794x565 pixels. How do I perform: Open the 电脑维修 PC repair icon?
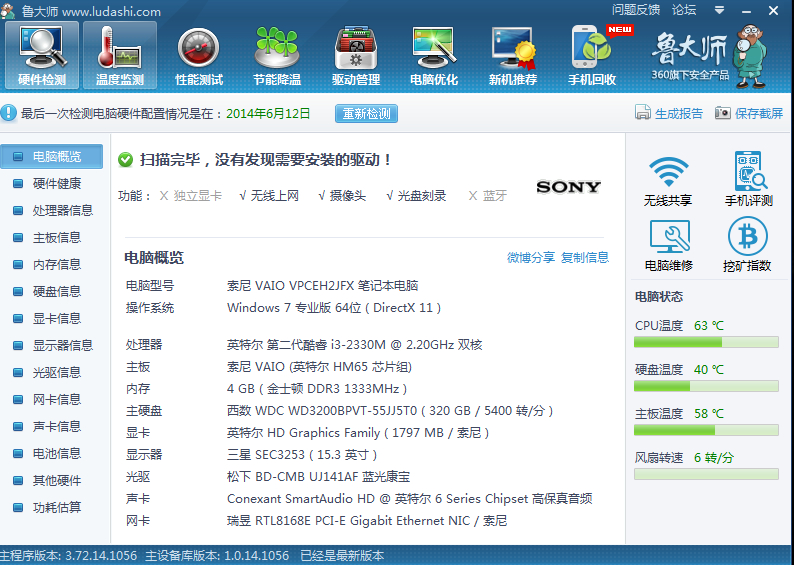pos(668,245)
